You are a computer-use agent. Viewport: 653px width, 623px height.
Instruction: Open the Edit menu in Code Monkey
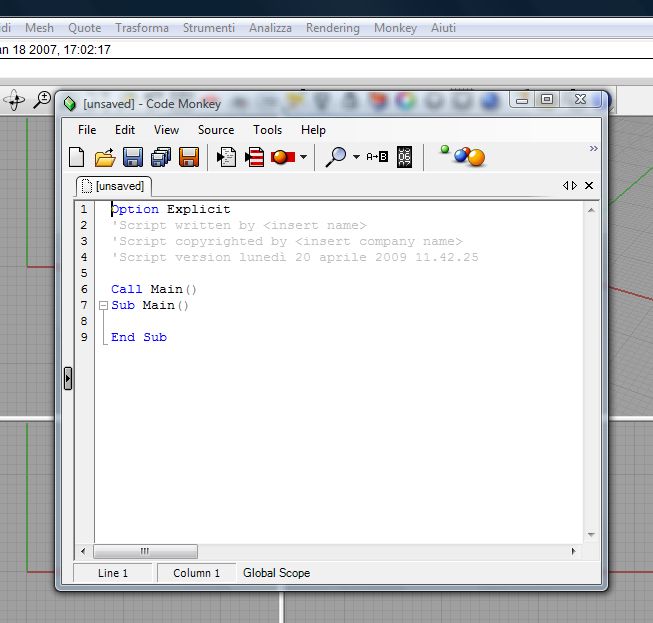pyautogui.click(x=125, y=130)
